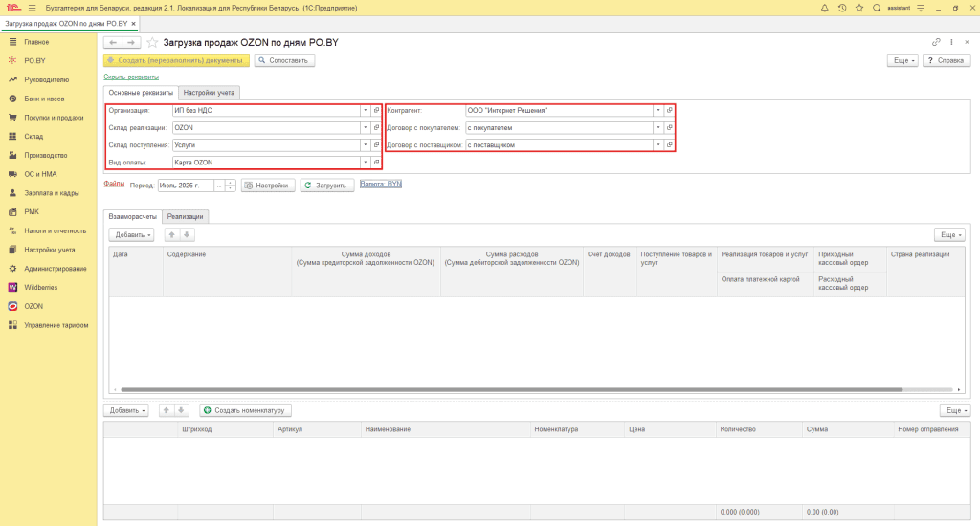This screenshot has height=526, width=980.
Task: Expand Договор с покупателем dropdown
Action: coord(658,127)
